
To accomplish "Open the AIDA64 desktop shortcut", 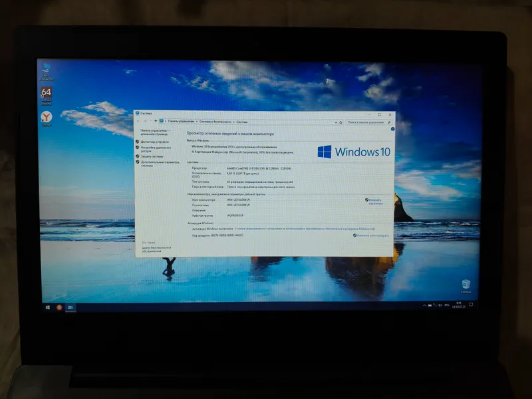I will coord(46,96).
